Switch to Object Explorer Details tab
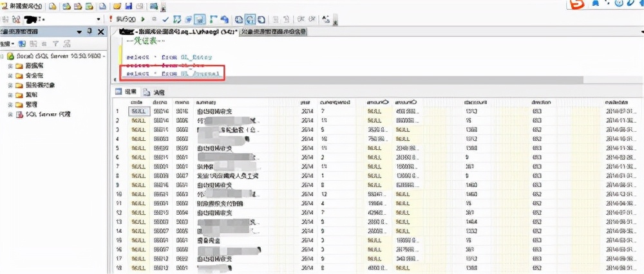Image resolution: width=644 pixels, height=274 pixels. point(274,32)
